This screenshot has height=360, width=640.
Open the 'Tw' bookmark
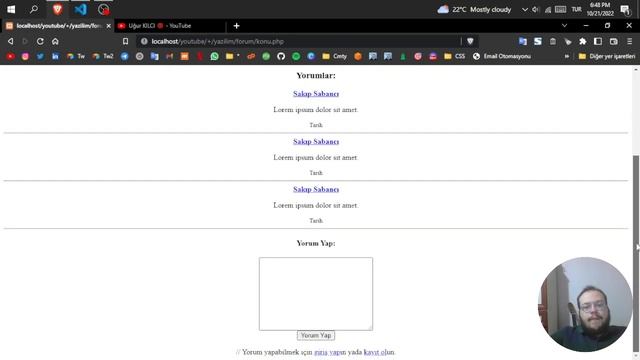click(76, 56)
